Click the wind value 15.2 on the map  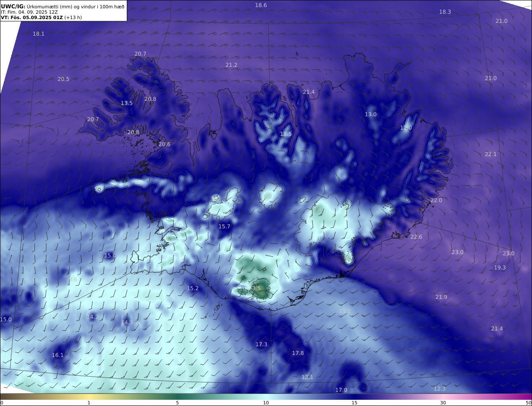coord(193,289)
